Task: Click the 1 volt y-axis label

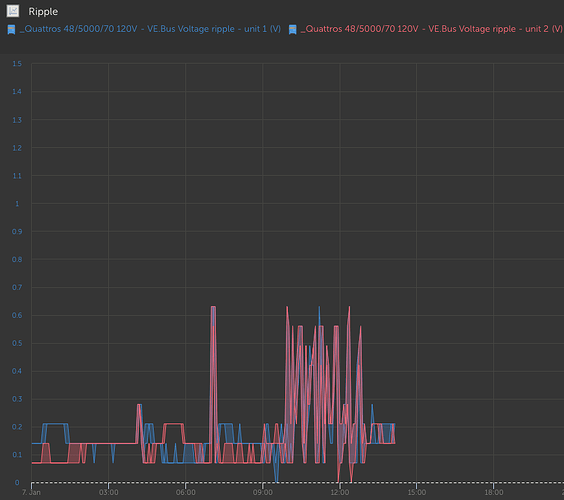Action: coord(17,204)
